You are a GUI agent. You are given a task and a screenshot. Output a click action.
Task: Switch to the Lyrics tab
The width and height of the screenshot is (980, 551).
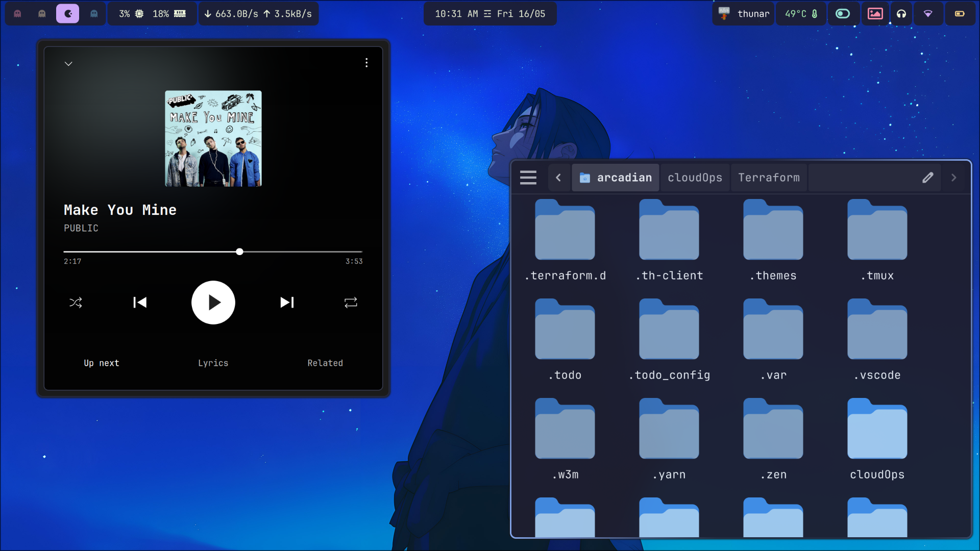tap(213, 363)
